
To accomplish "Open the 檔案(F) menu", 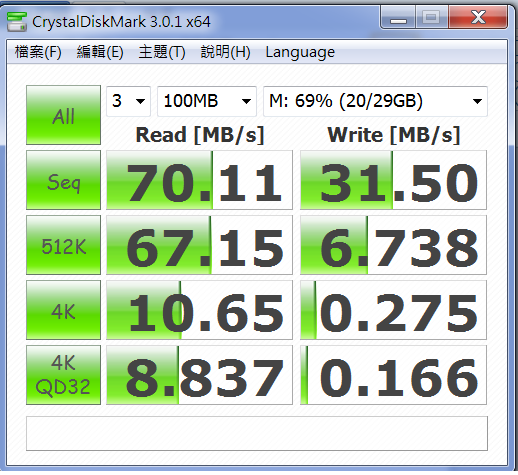I will click(x=38, y=52).
